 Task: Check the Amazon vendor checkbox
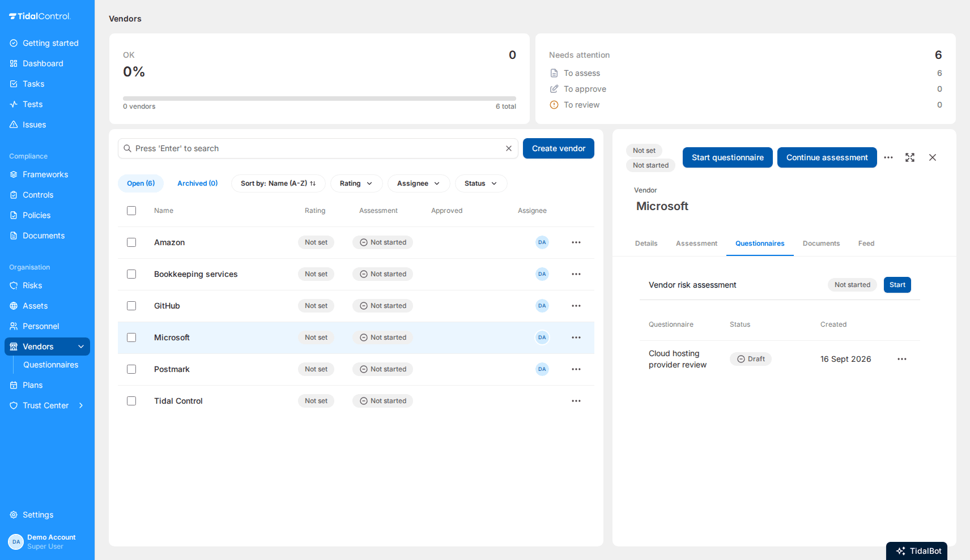click(x=131, y=242)
